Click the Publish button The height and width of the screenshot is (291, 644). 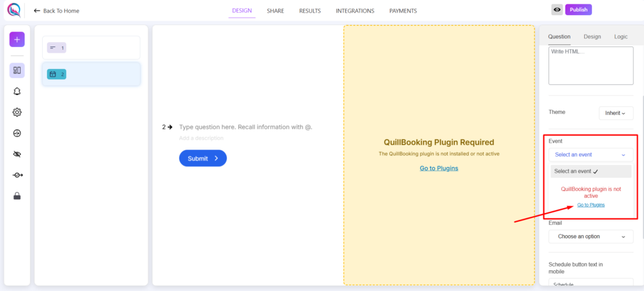pyautogui.click(x=579, y=10)
